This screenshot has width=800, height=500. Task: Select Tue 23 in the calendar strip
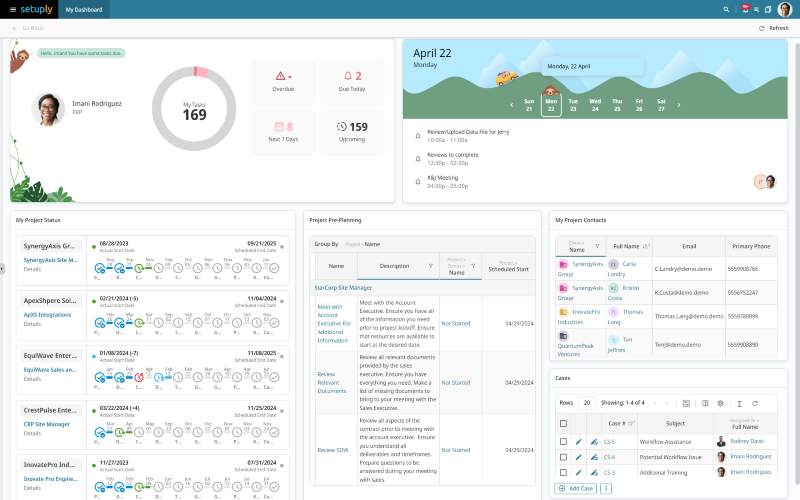tap(573, 105)
